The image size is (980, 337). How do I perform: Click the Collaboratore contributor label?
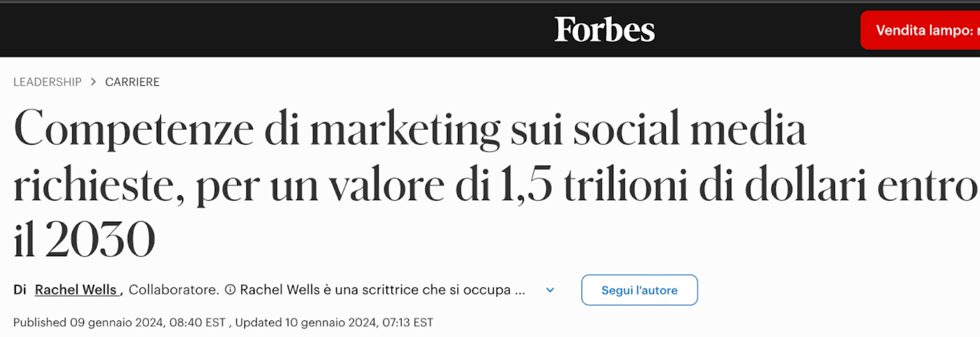point(173,290)
